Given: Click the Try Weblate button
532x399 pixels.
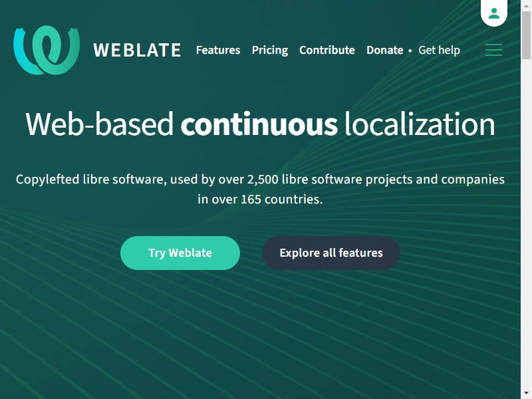Looking at the screenshot, I should click(180, 253).
